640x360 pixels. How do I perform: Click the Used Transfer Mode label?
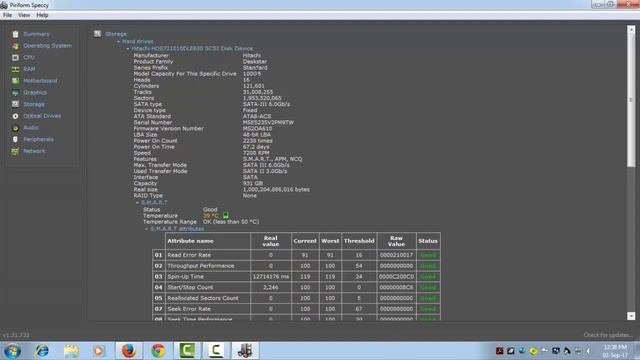click(x=160, y=171)
